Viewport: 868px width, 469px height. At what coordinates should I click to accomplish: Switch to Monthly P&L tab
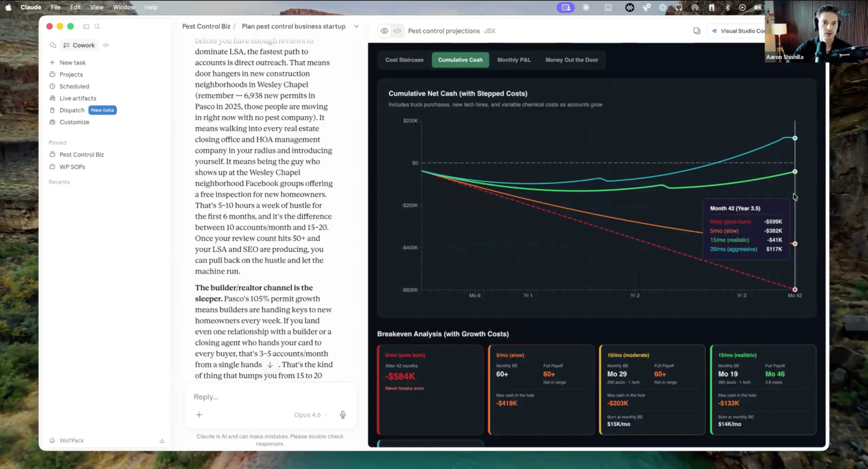tap(514, 60)
